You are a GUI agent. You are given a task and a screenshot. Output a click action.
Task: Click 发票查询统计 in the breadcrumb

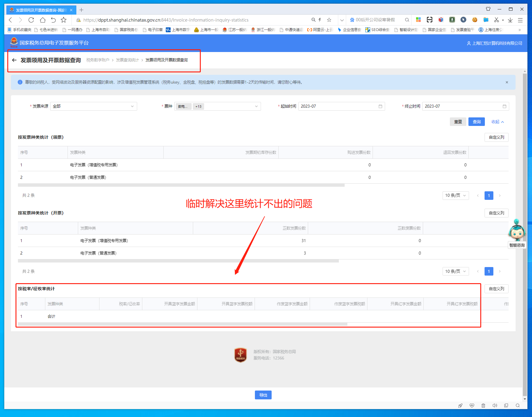click(127, 60)
